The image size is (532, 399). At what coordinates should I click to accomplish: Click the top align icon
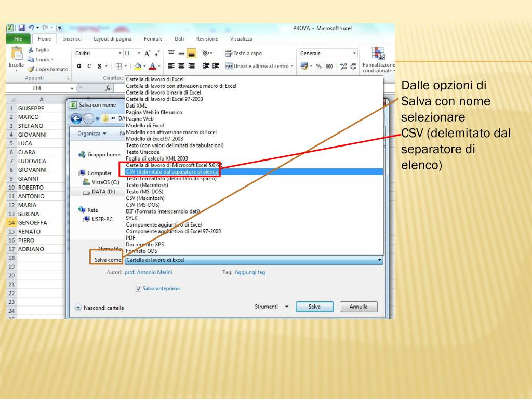[171, 53]
